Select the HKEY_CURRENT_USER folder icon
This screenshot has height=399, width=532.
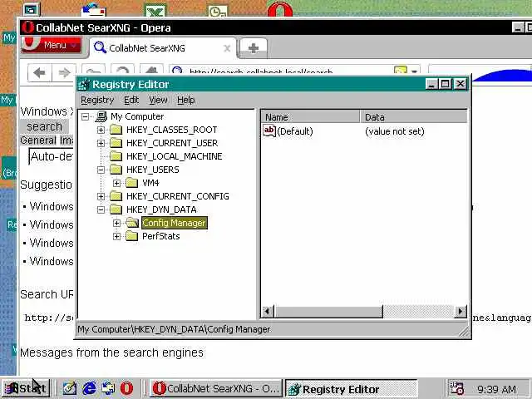coord(116,143)
